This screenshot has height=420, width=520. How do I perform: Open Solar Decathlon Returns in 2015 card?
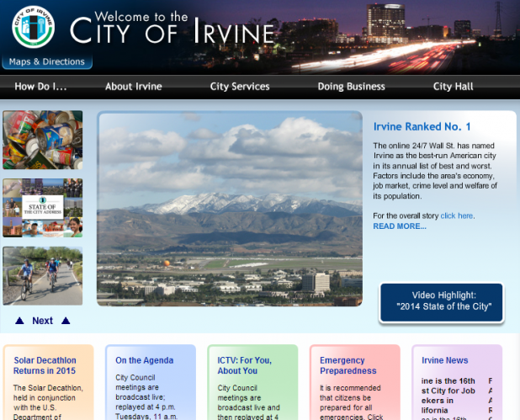tap(45, 365)
